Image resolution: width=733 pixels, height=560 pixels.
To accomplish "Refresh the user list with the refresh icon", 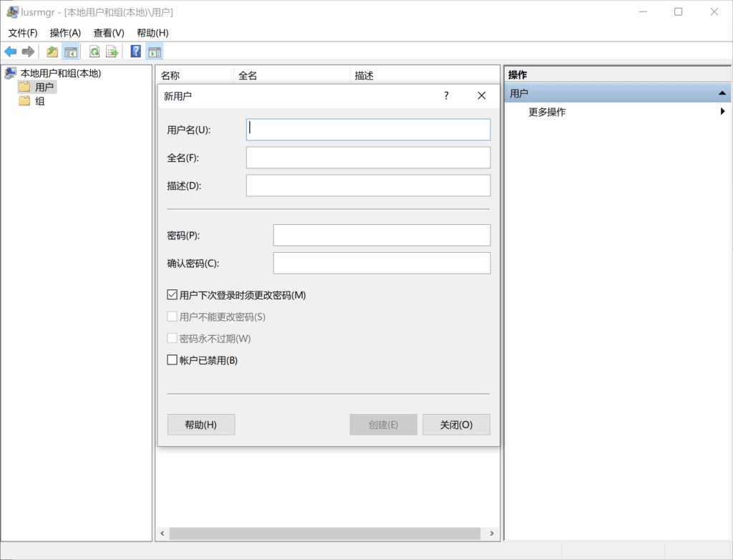I will coord(94,51).
